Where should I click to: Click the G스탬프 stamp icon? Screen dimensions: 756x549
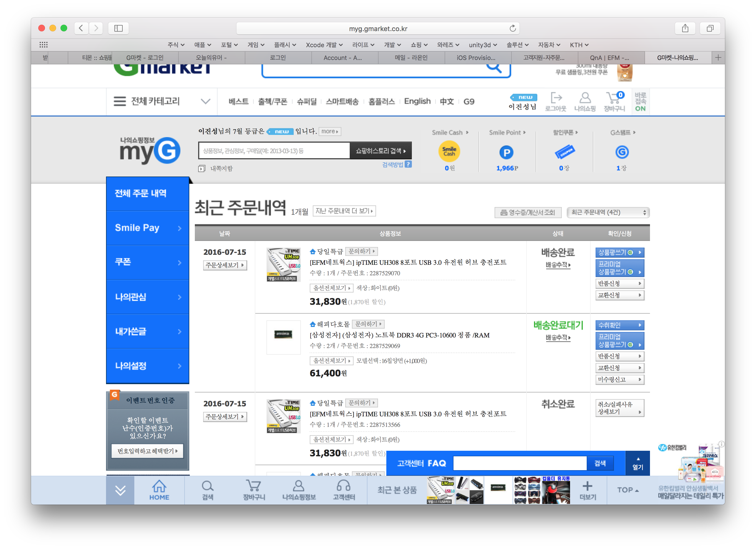(622, 152)
